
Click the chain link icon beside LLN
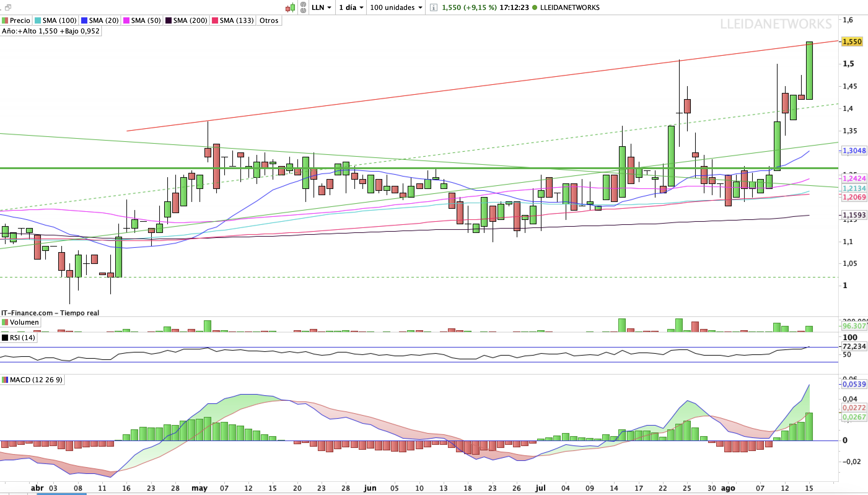click(x=303, y=7)
